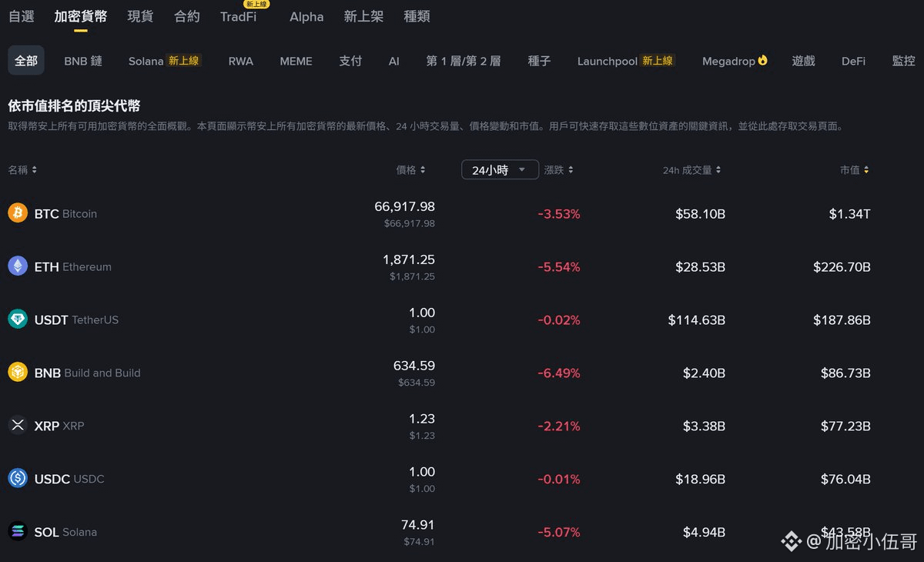
Task: Sort by 漲跌 column arrows
Action: coord(571,170)
